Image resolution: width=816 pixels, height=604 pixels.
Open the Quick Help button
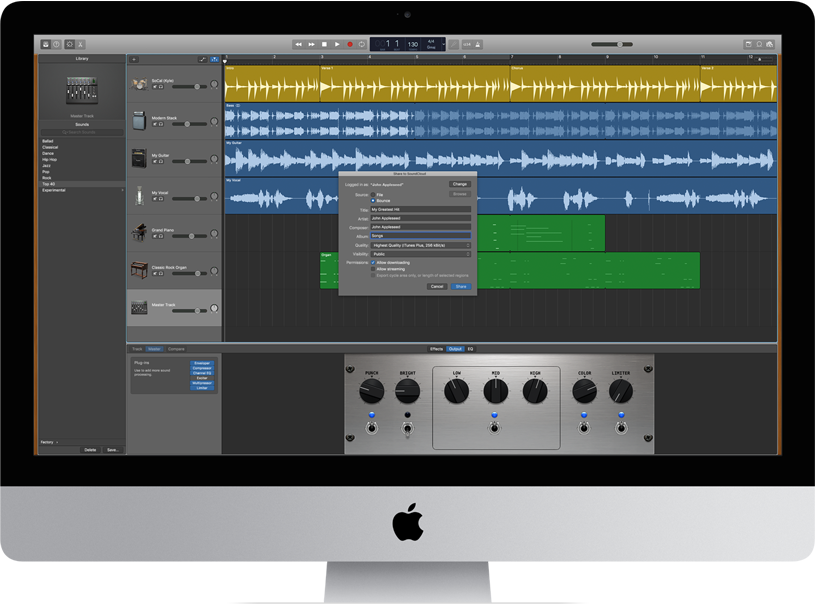click(57, 45)
